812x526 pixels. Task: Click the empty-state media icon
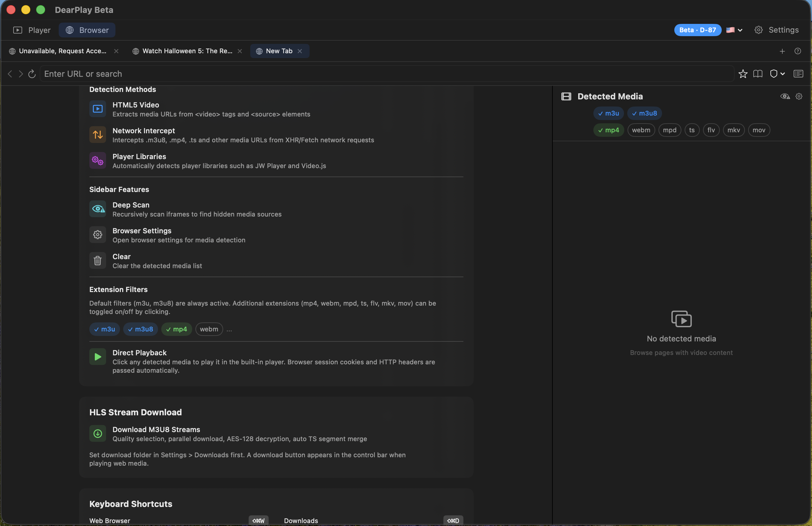point(681,319)
